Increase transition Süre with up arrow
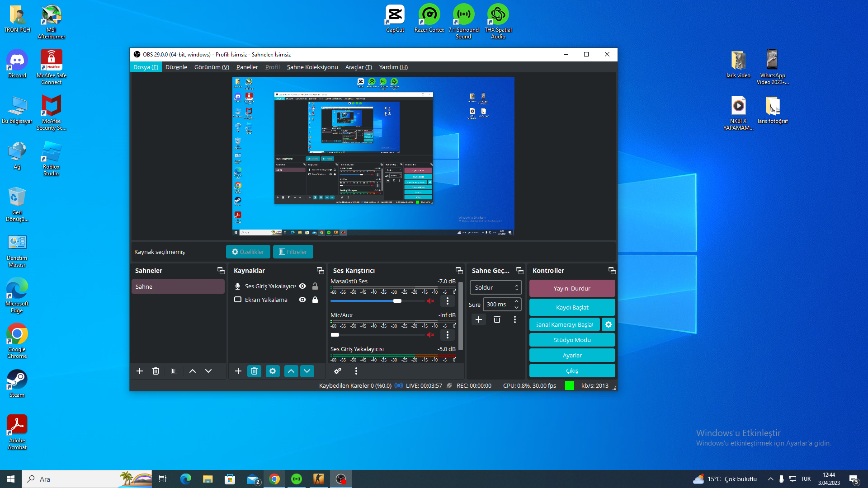Image resolution: width=868 pixels, height=488 pixels. pyautogui.click(x=517, y=301)
